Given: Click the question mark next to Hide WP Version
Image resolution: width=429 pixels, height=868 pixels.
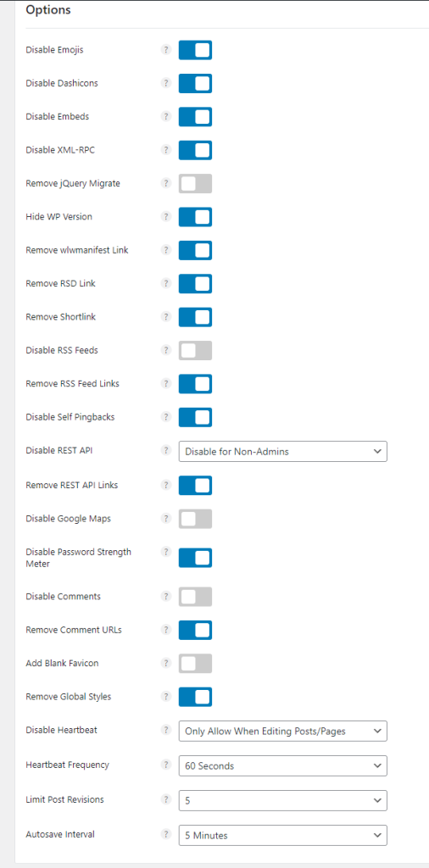Looking at the screenshot, I should click(165, 216).
